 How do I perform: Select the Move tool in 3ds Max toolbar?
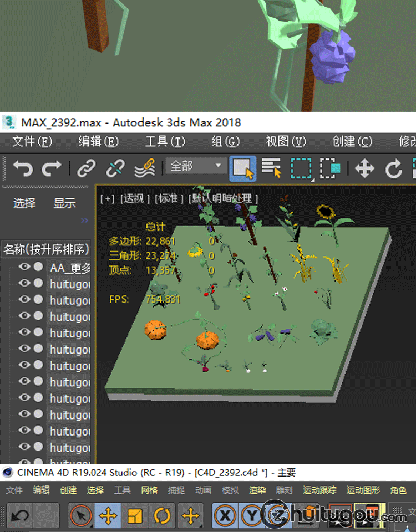364,168
